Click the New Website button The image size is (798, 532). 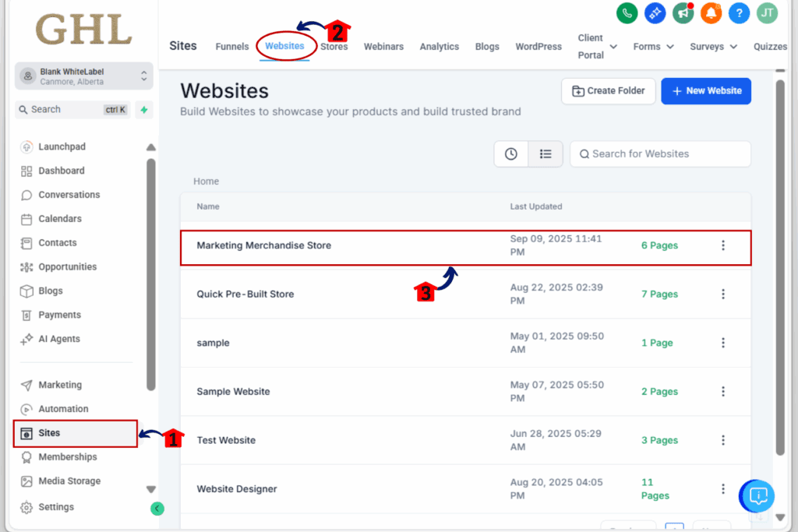click(706, 91)
